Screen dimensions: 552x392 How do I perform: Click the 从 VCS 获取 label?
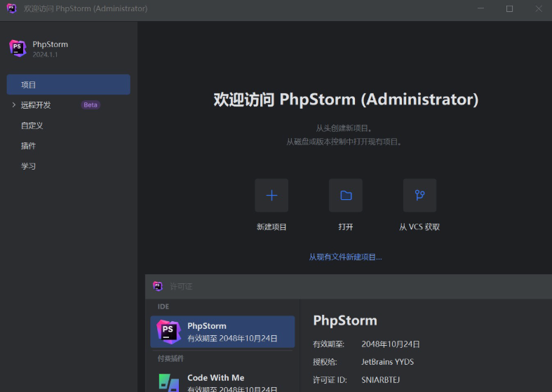(419, 227)
